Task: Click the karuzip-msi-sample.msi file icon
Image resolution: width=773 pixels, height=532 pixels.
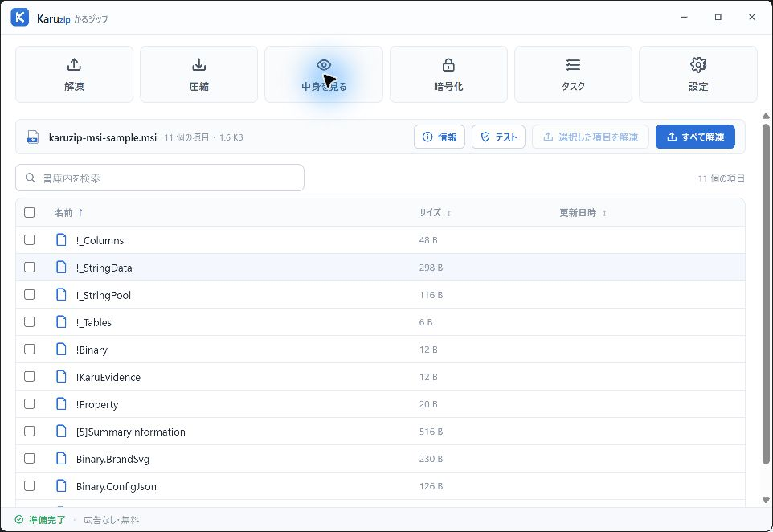Action: pos(33,137)
